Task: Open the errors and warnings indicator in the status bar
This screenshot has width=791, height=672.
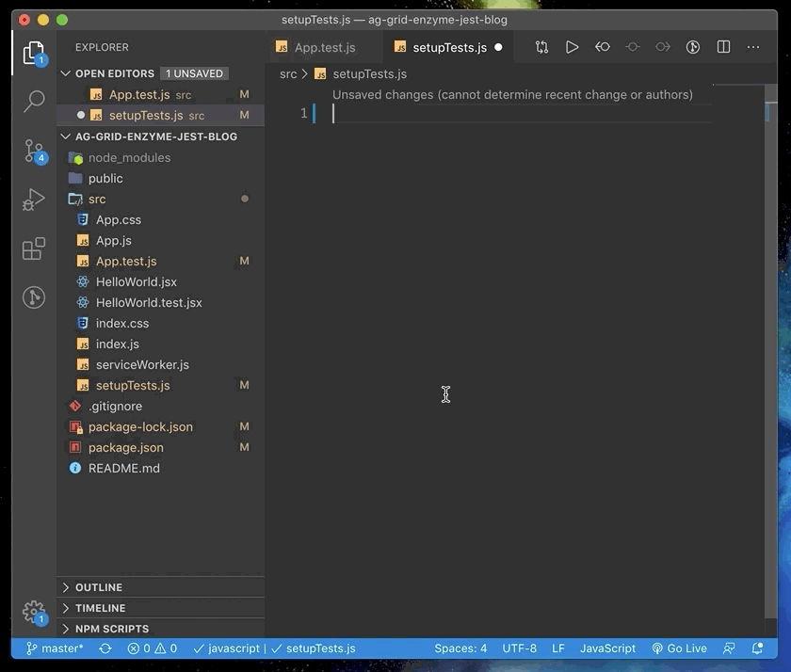Action: point(152,648)
